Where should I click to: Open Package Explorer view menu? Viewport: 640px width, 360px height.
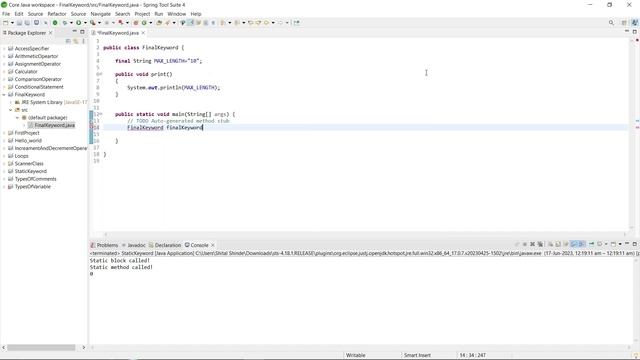click(83, 41)
